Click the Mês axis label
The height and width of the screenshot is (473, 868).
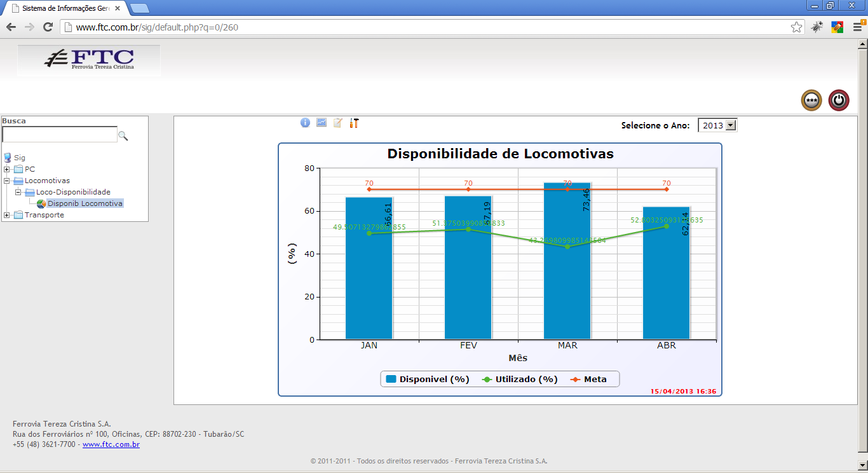[x=518, y=358]
